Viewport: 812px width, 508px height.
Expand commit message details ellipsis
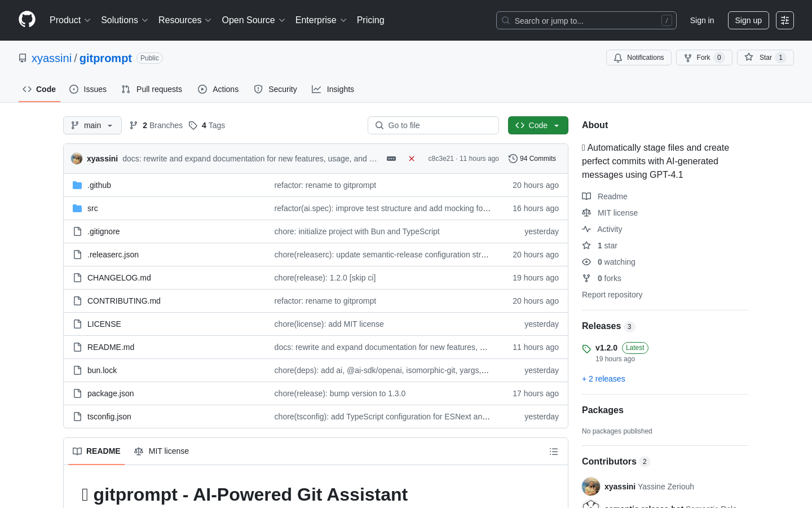[391, 159]
